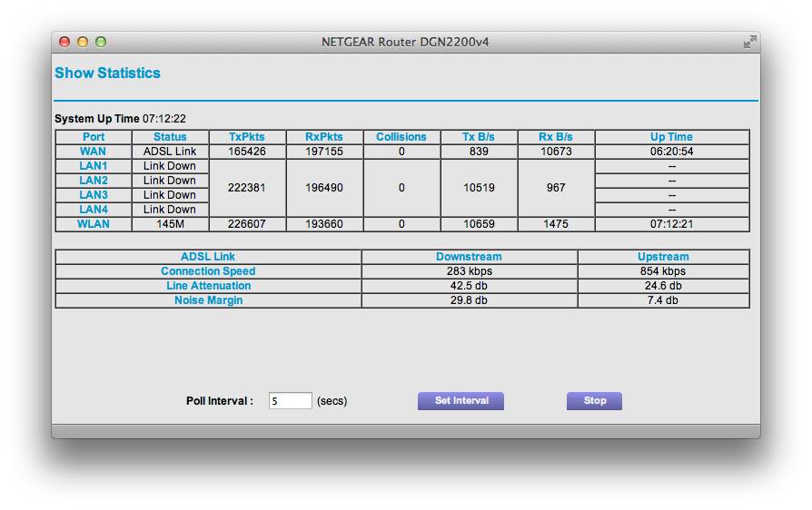Zoom the window with the green button
812x510 pixels.
101,42
